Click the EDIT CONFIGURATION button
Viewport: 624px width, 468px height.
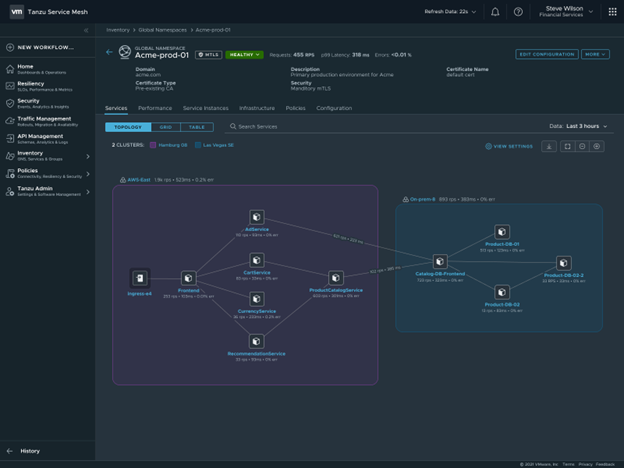pos(546,54)
